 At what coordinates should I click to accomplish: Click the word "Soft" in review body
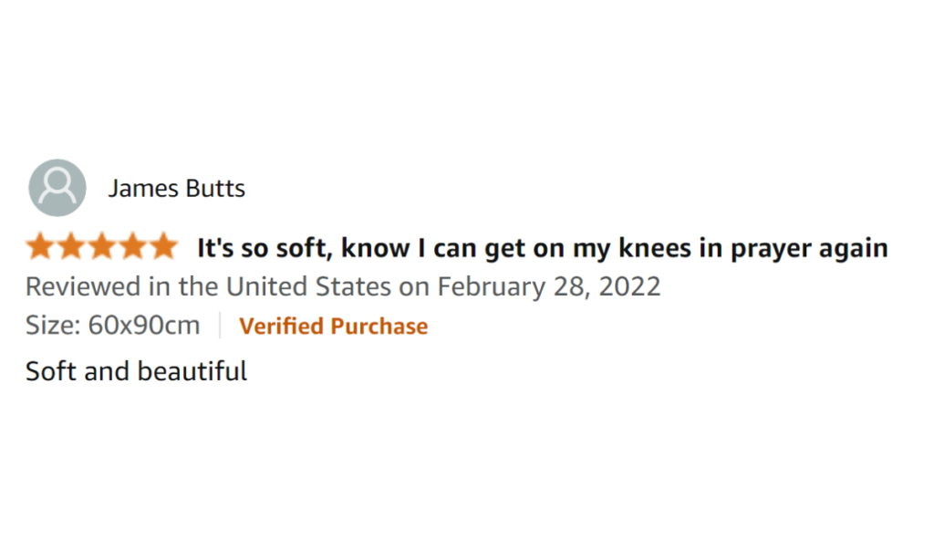click(50, 371)
